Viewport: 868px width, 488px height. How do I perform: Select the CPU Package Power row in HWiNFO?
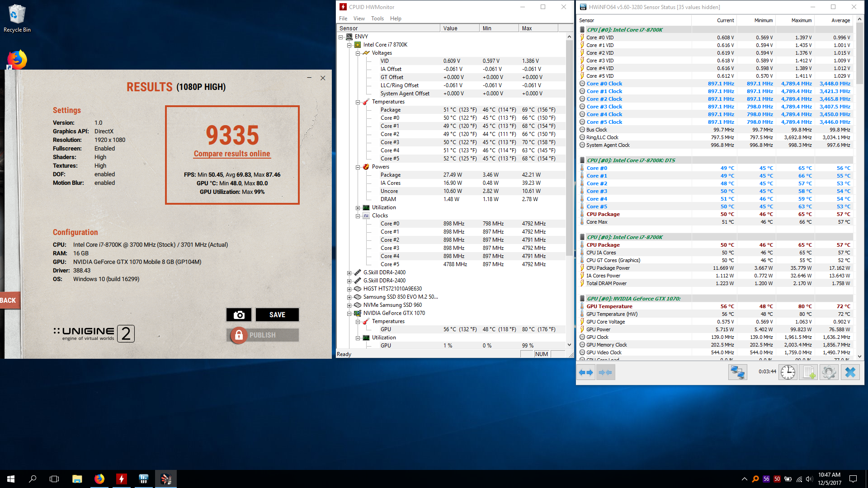coord(716,268)
